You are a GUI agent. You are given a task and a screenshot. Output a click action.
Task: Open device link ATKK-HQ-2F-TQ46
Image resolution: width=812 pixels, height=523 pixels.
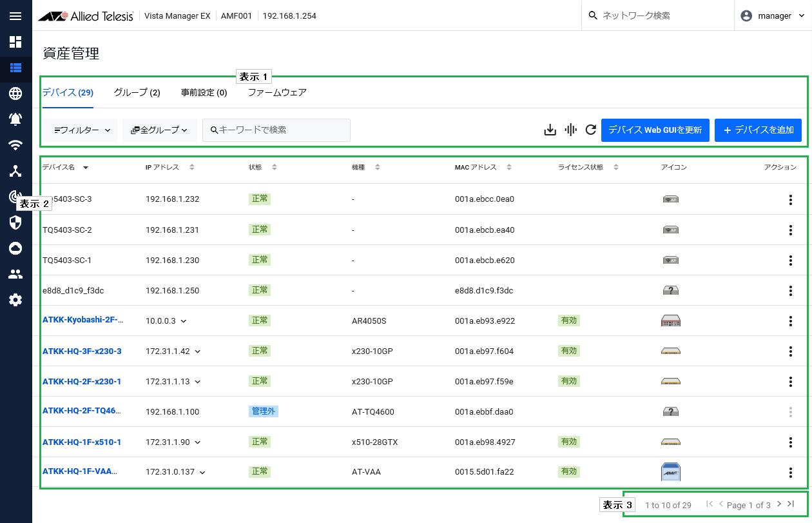[x=82, y=411]
